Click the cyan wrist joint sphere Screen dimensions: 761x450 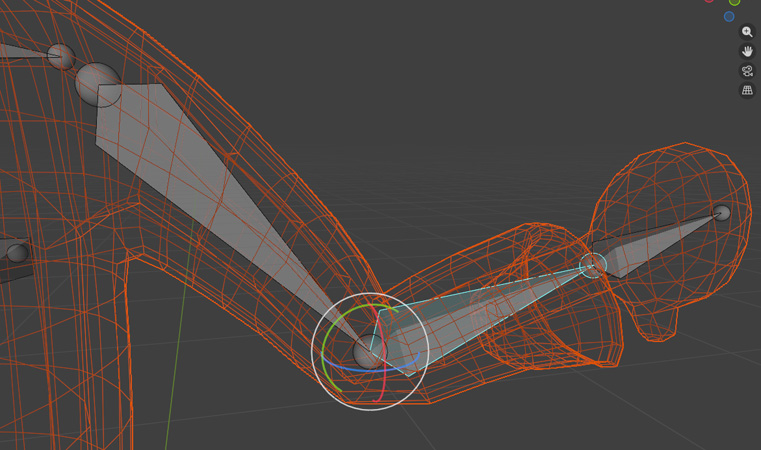[592, 264]
